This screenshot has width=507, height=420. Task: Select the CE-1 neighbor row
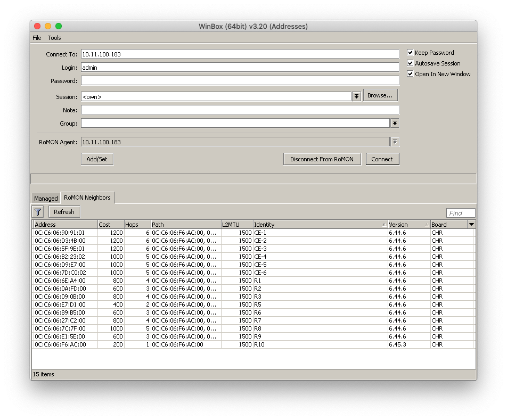(x=253, y=233)
